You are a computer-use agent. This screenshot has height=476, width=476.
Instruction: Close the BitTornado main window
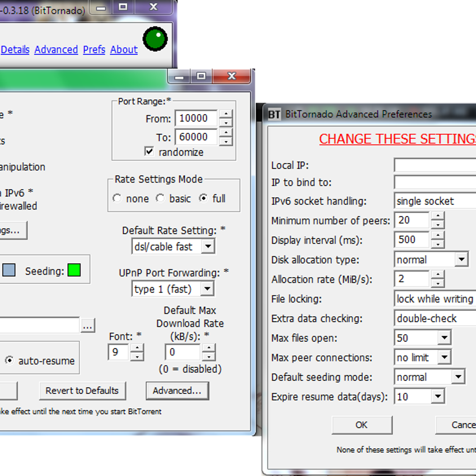pyautogui.click(x=154, y=7)
